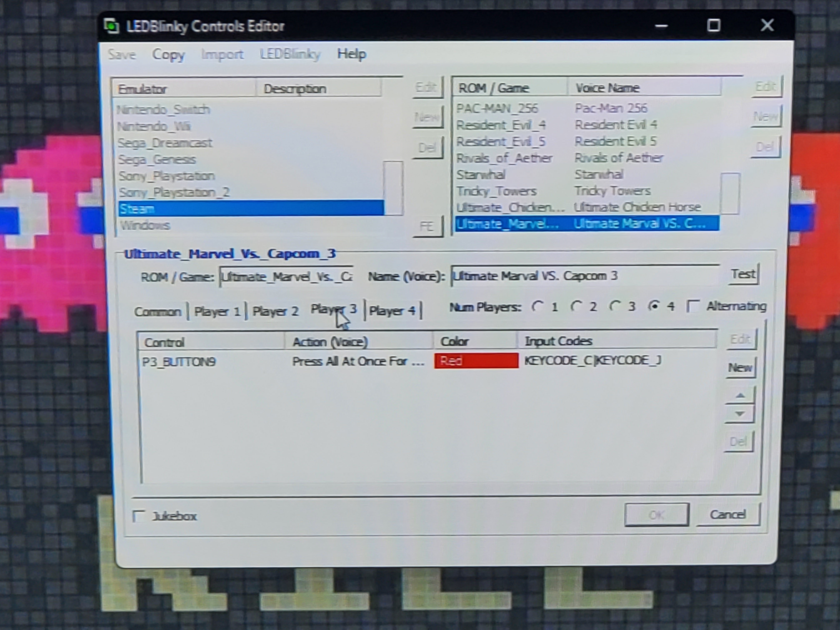The image size is (840, 630).
Task: Select Ultimate_Chicken Horse ROM row
Action: coord(587,207)
